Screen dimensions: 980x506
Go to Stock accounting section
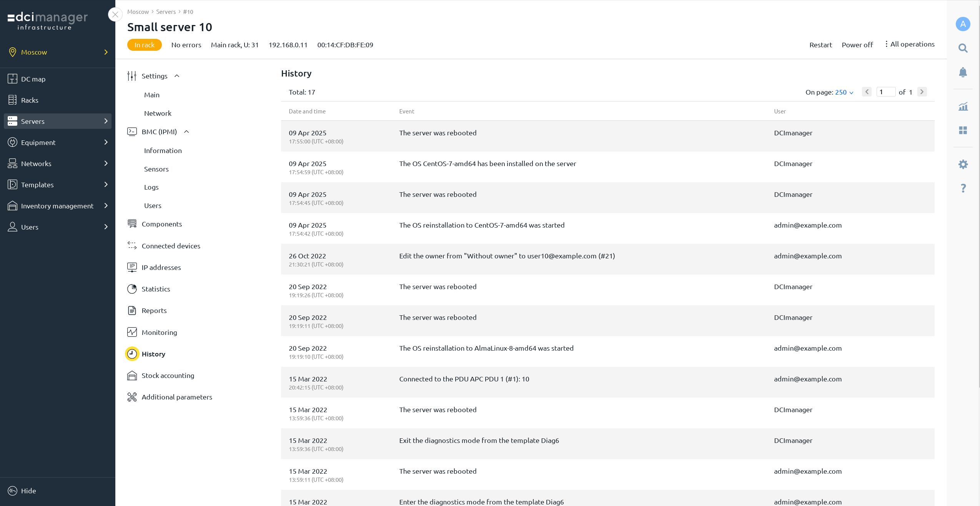pos(168,375)
